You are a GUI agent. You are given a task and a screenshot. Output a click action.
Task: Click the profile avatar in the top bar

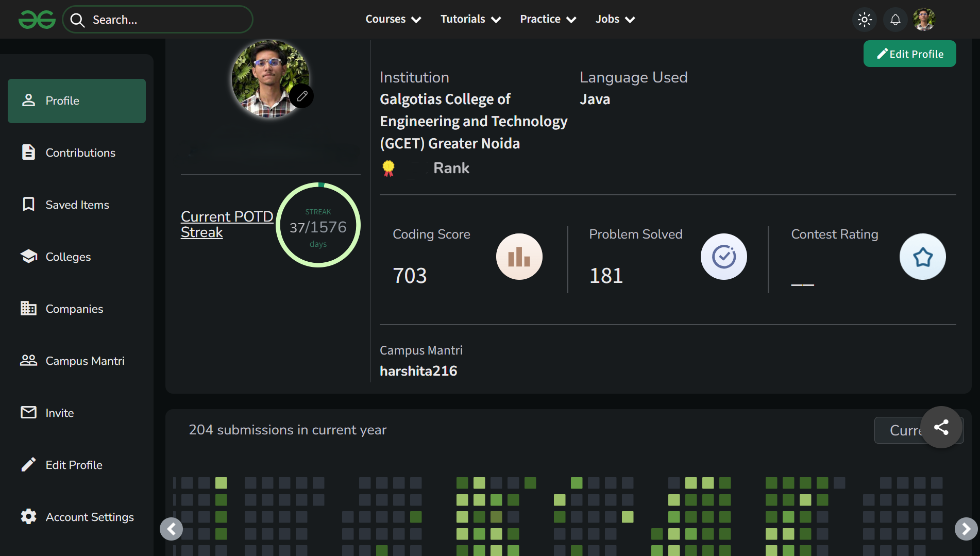[924, 20]
